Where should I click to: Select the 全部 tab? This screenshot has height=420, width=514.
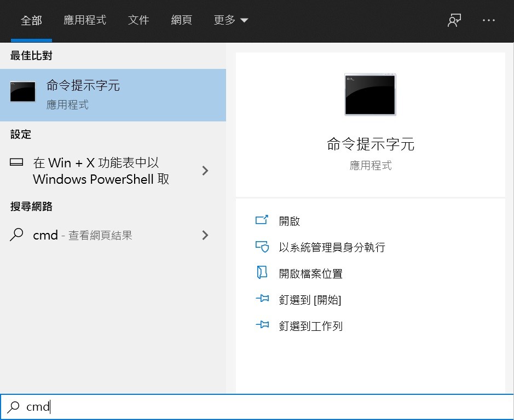tap(31, 20)
